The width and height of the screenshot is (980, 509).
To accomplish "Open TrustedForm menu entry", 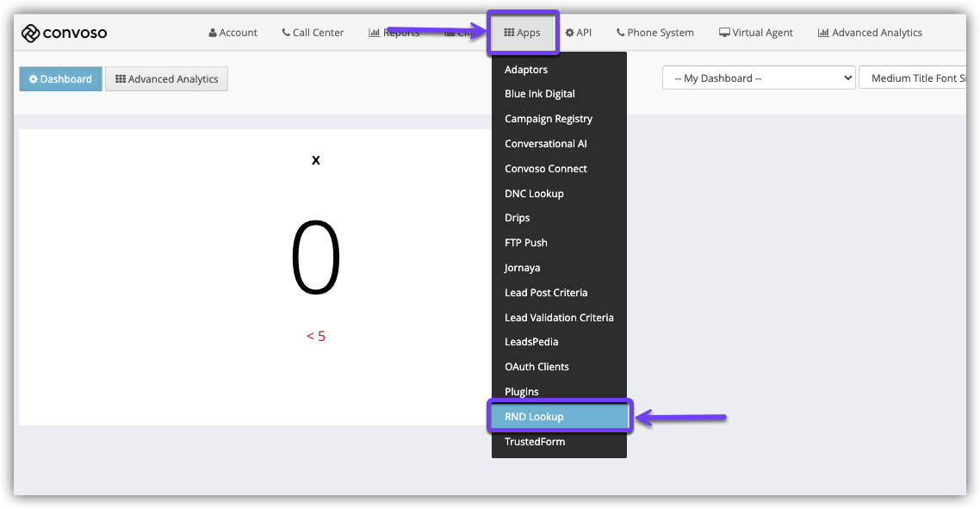I will pyautogui.click(x=535, y=442).
